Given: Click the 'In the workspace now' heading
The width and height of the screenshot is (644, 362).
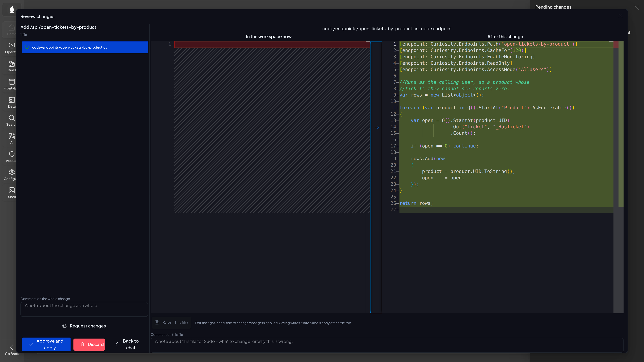Looking at the screenshot, I should [x=269, y=37].
